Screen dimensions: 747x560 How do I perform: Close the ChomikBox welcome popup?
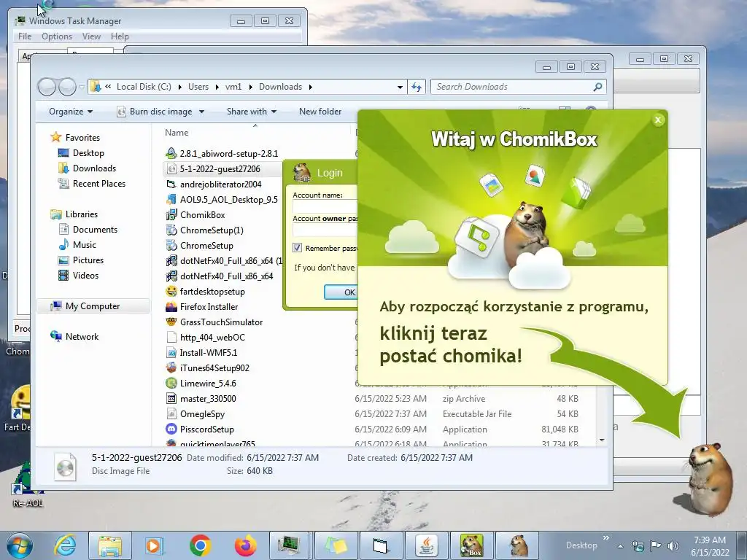tap(658, 120)
